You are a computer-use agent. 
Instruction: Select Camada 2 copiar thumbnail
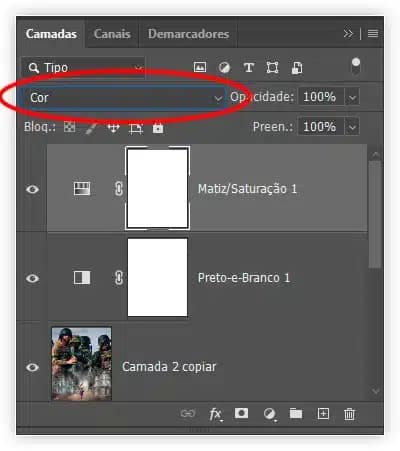coord(82,364)
